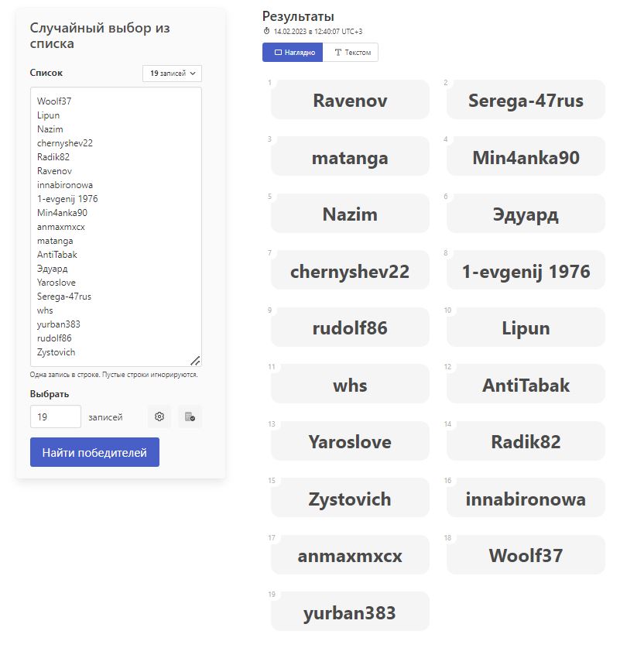Click the Serega-47rus result card
This screenshot has height=648, width=644.
pyautogui.click(x=526, y=101)
